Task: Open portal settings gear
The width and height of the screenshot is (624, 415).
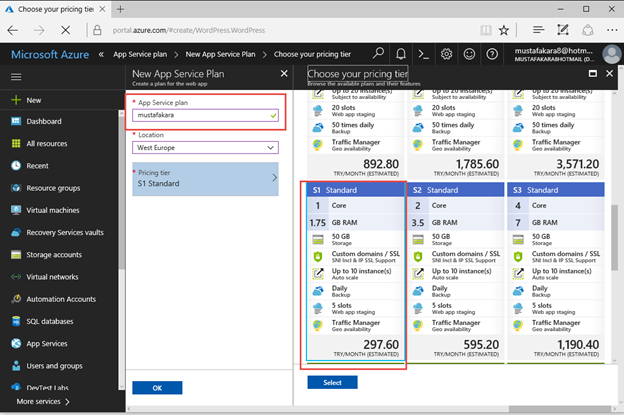Action: (x=447, y=54)
